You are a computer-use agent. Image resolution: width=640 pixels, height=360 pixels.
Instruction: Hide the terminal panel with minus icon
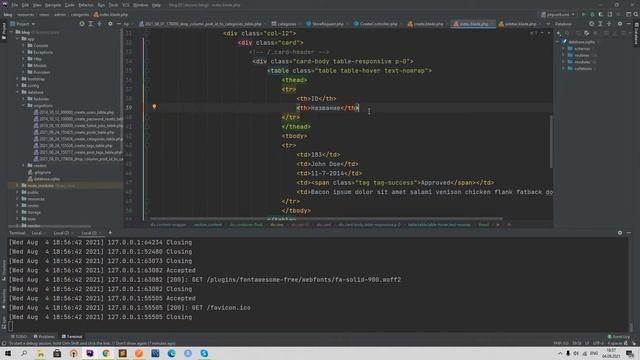coord(629,233)
